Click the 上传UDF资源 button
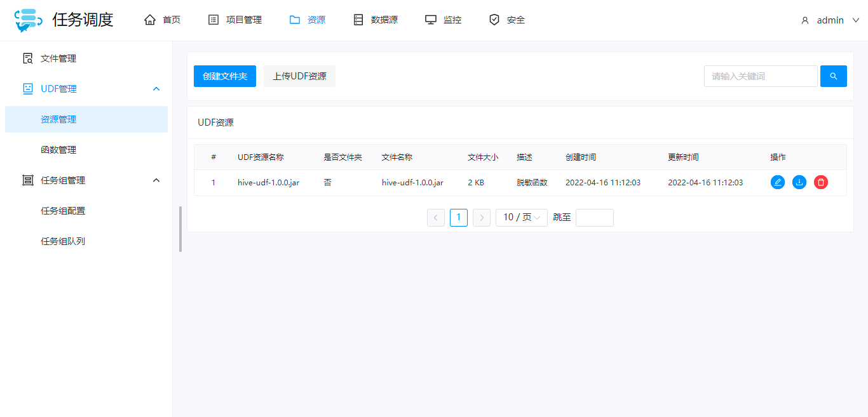The width and height of the screenshot is (868, 417). coord(299,76)
